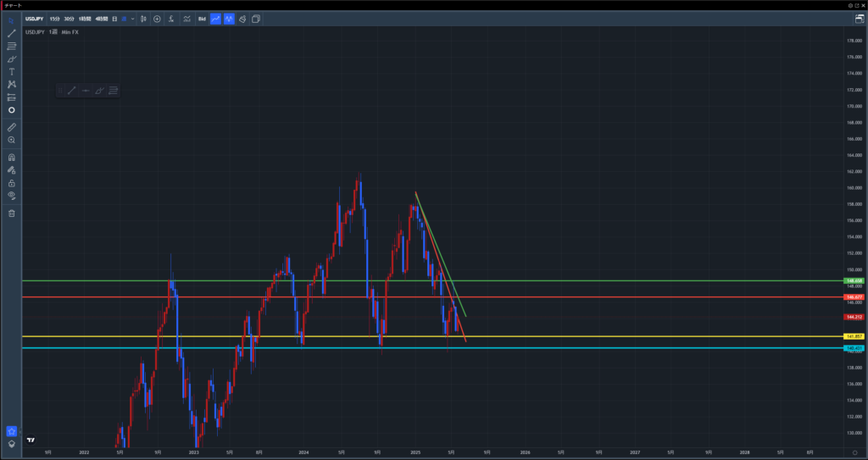The width and height of the screenshot is (868, 460).
Task: Open the object tree layers icon
Action: 11,444
